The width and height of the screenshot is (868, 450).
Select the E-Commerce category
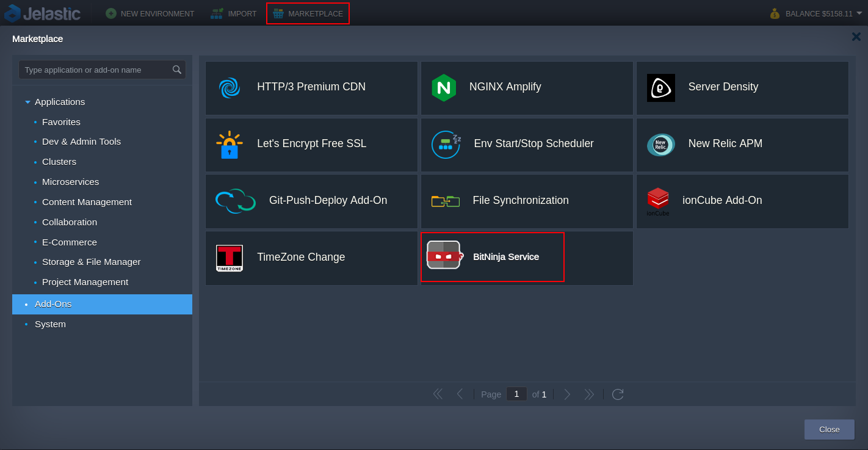point(70,242)
